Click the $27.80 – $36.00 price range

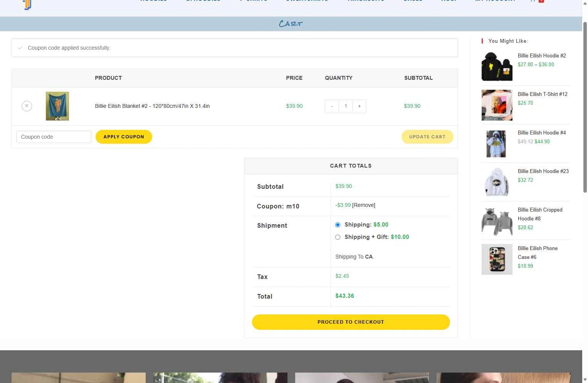click(536, 64)
